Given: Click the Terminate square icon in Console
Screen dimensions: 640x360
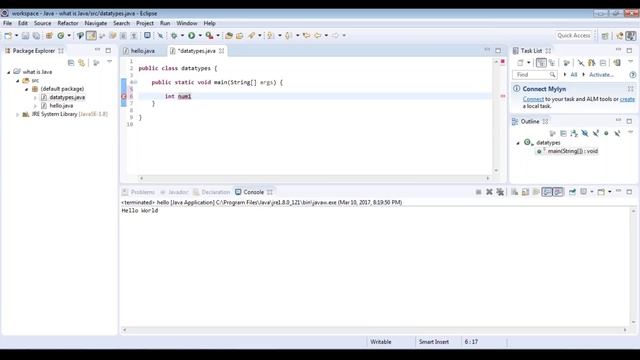Looking at the screenshot, I should point(478,192).
